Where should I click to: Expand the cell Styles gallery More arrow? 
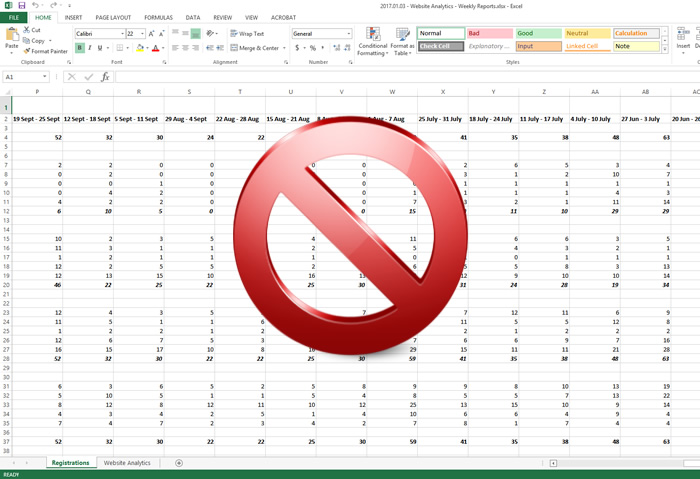pos(665,50)
